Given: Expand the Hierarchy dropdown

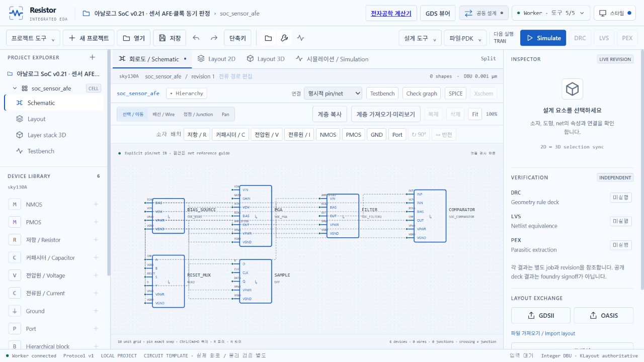Looking at the screenshot, I should [x=186, y=93].
